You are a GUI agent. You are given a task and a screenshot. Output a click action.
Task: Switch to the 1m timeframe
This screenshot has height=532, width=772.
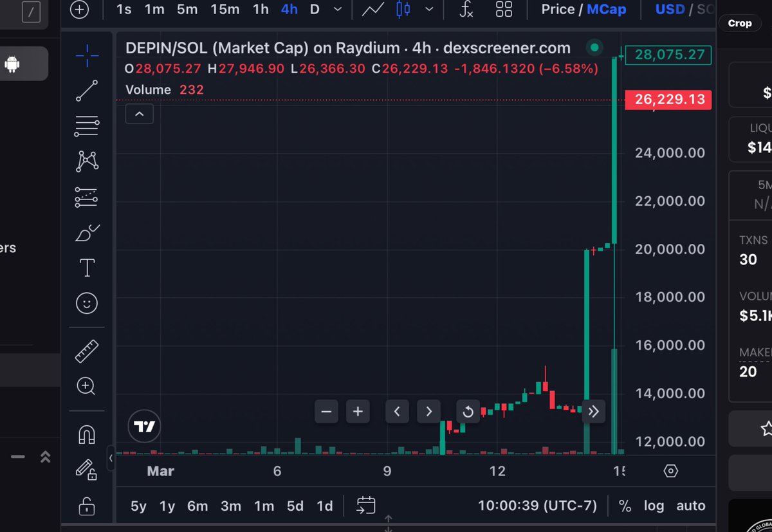tap(154, 9)
